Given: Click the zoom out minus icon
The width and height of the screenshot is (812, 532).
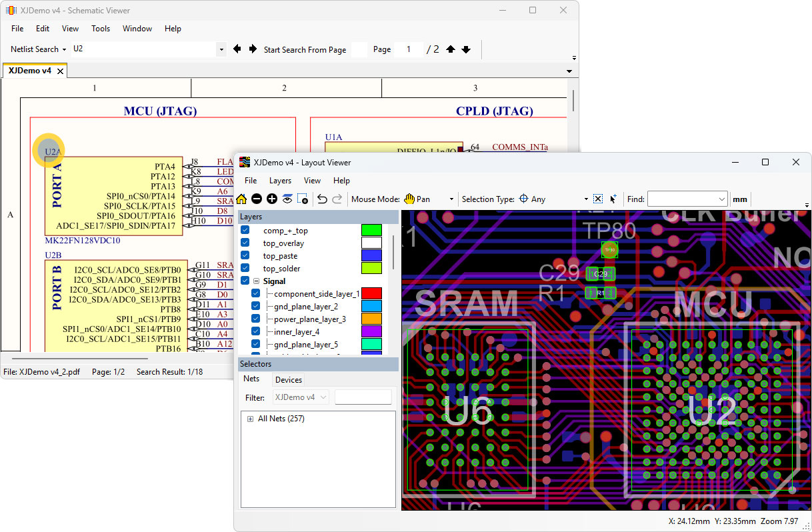Looking at the screenshot, I should tap(257, 199).
